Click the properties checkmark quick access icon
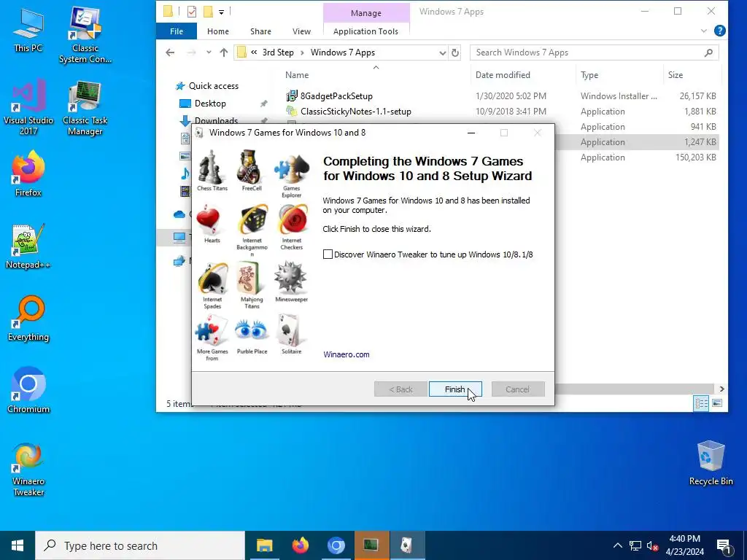The image size is (747, 560). 192,12
